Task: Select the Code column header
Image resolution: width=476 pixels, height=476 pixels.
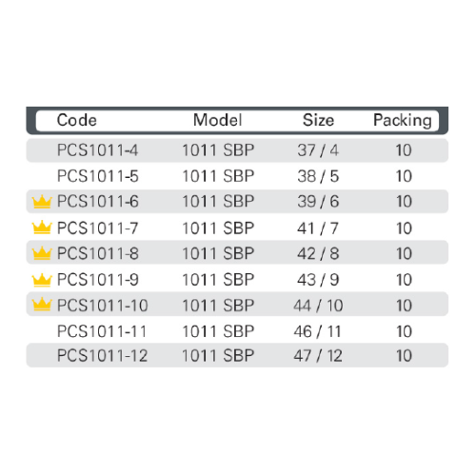Action: (x=77, y=120)
